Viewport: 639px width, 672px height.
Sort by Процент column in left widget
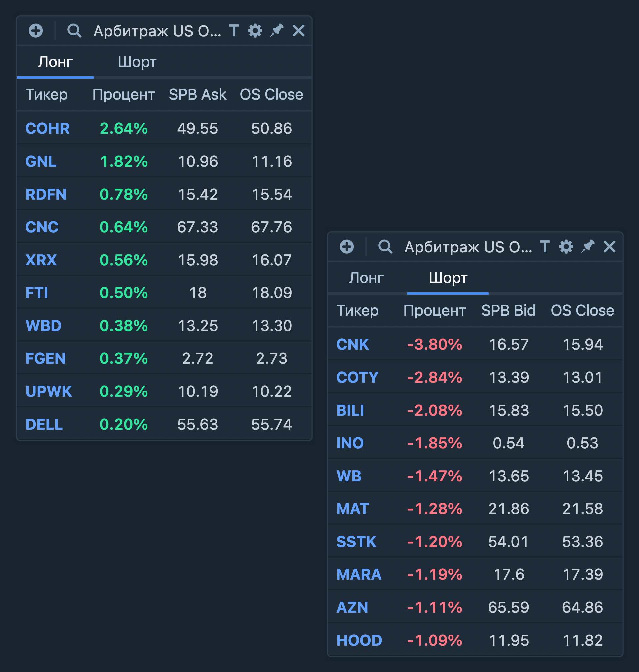point(123,94)
